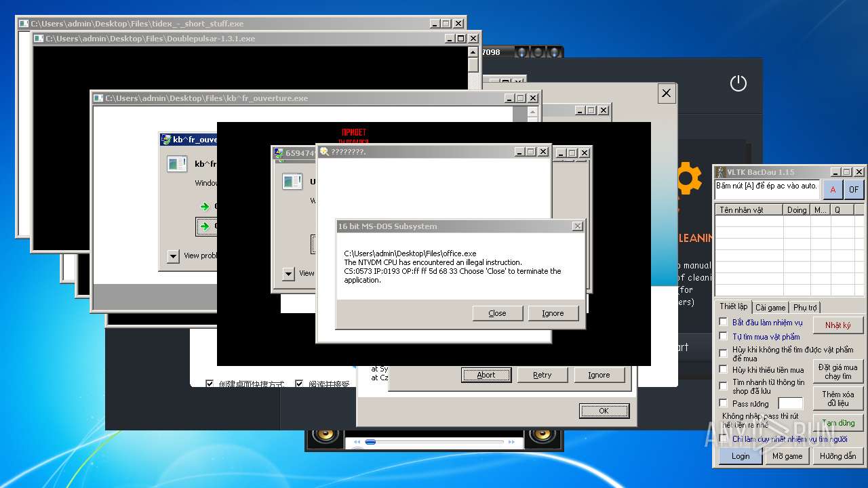Open the kb^fr_ouverture.exe console title icon
Viewport: 868px width, 488px height.
point(98,98)
